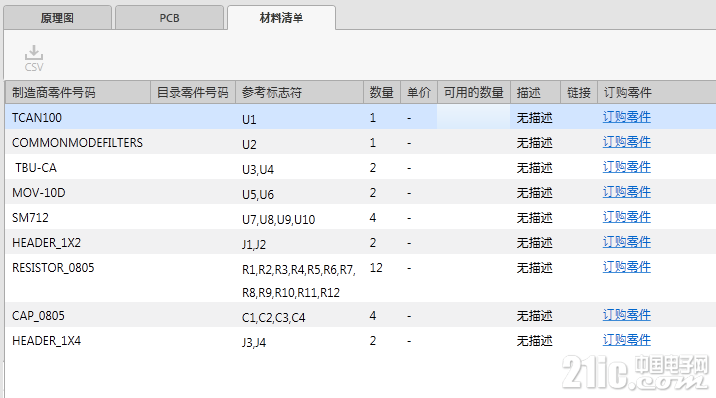Order parts link for SM712
The height and width of the screenshot is (398, 716).
pos(626,218)
